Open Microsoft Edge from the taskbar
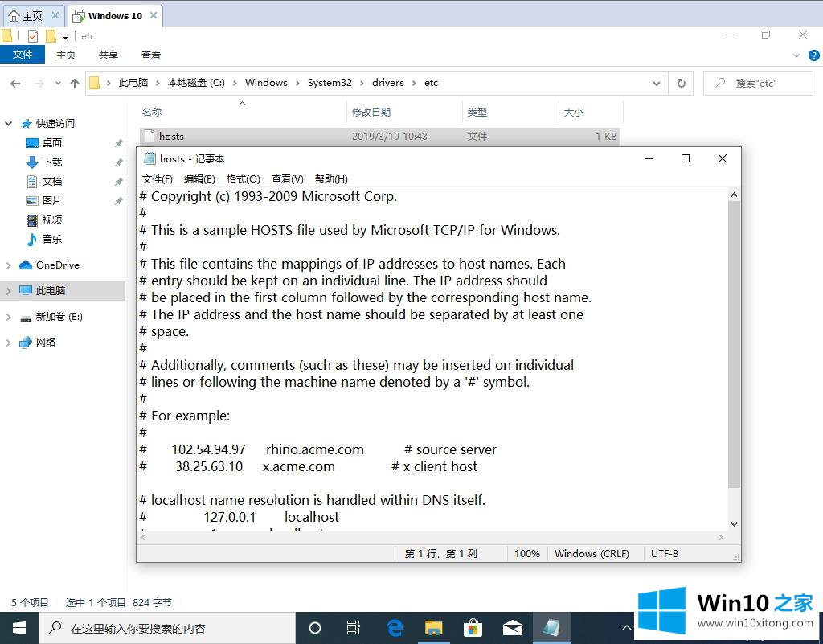 click(395, 628)
